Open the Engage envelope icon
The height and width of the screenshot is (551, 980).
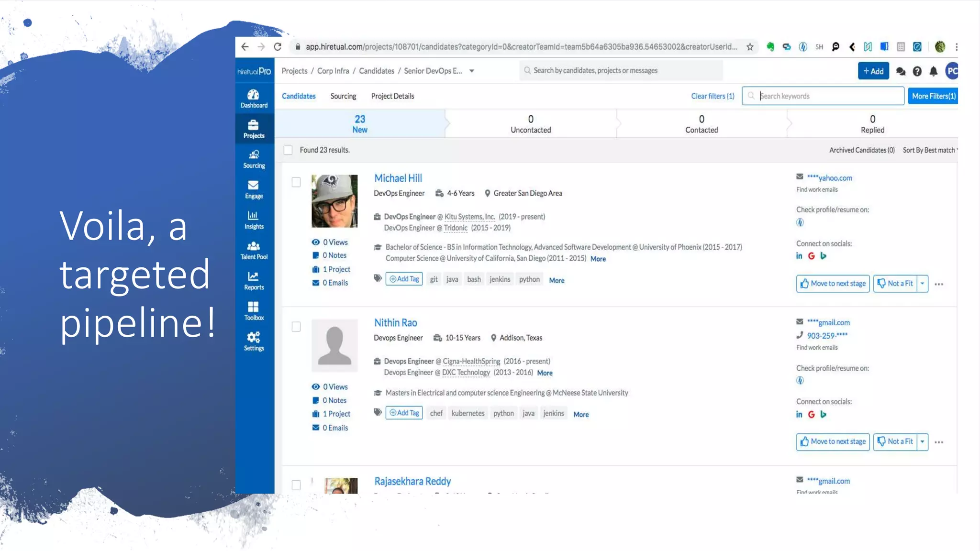254,189
